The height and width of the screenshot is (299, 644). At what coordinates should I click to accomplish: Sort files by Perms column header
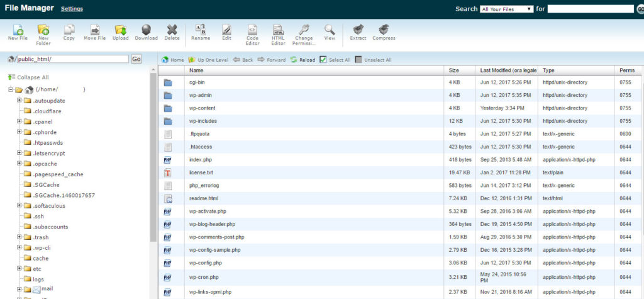click(x=627, y=71)
